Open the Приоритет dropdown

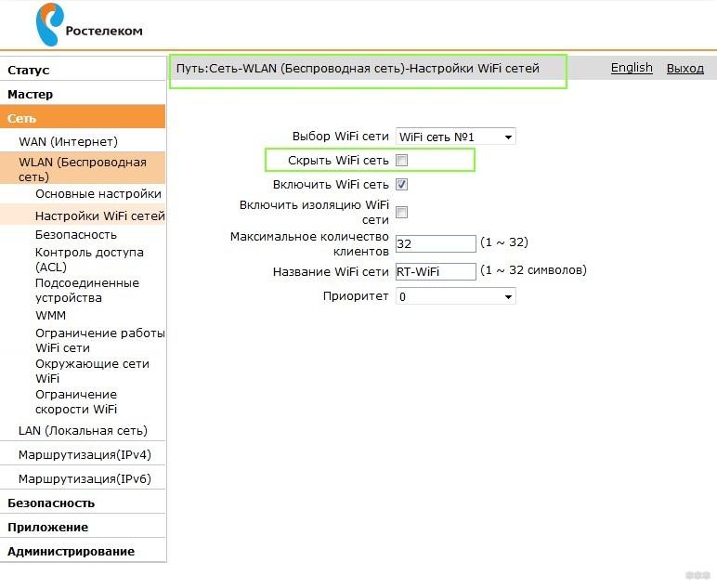(x=455, y=296)
